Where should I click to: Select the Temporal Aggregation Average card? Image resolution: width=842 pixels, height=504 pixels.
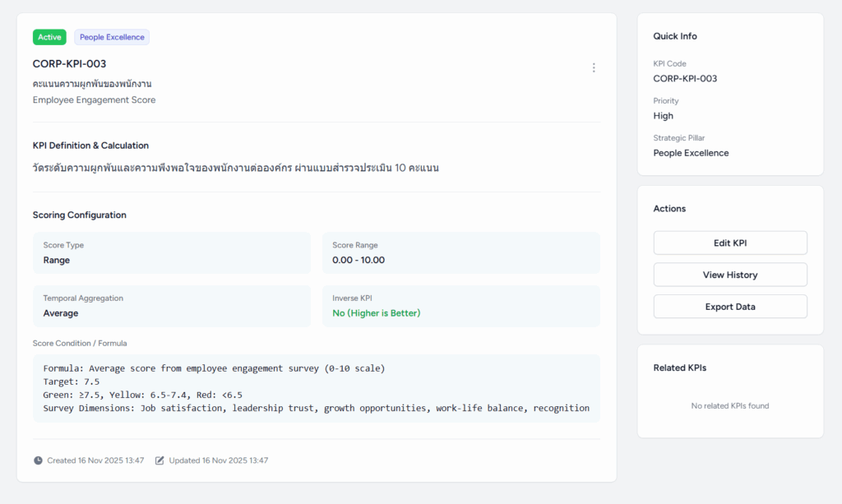(172, 306)
